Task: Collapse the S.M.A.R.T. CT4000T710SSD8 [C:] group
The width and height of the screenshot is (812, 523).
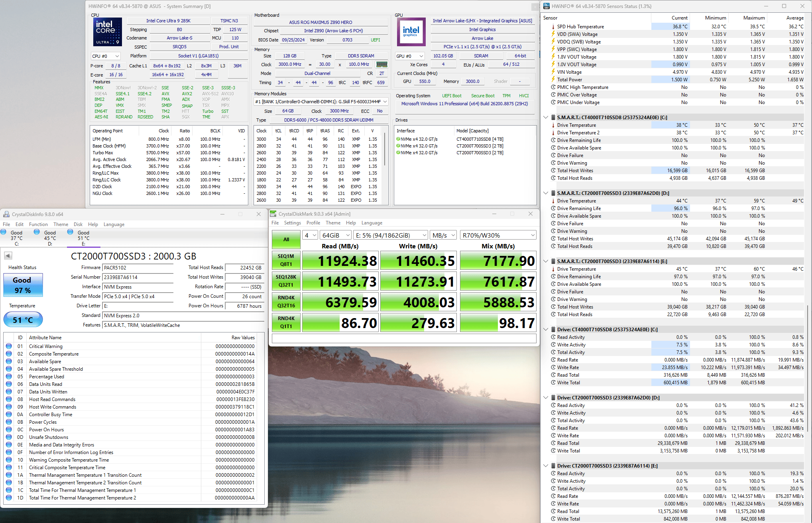Action: (x=546, y=118)
